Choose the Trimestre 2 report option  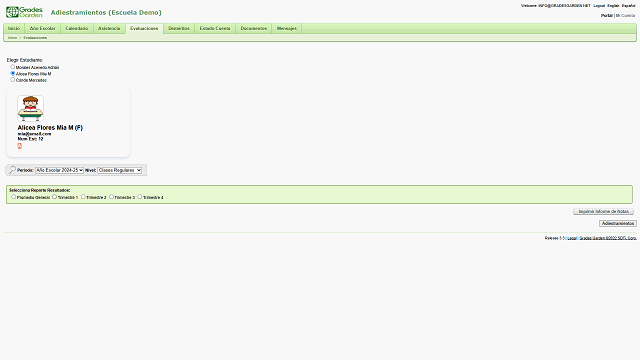click(x=83, y=197)
